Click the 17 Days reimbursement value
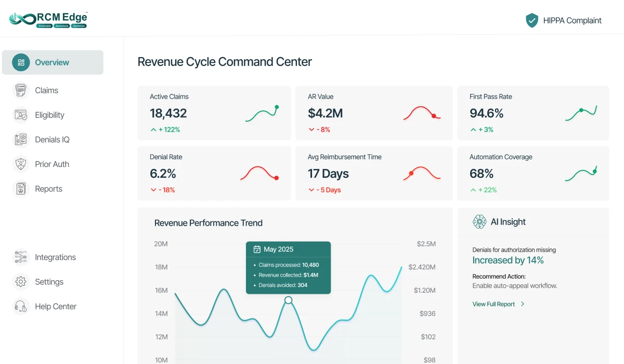Screen dimensions: 624x364 (x=328, y=173)
